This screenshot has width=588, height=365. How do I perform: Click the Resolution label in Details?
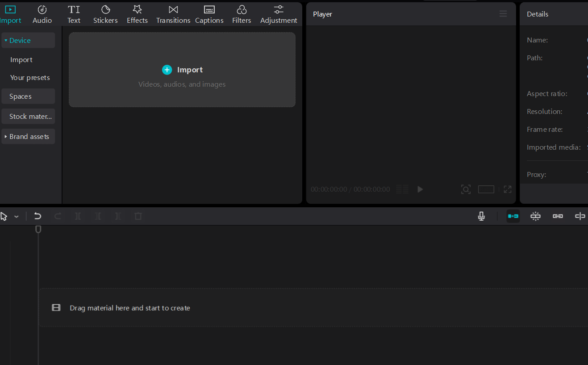pos(545,112)
